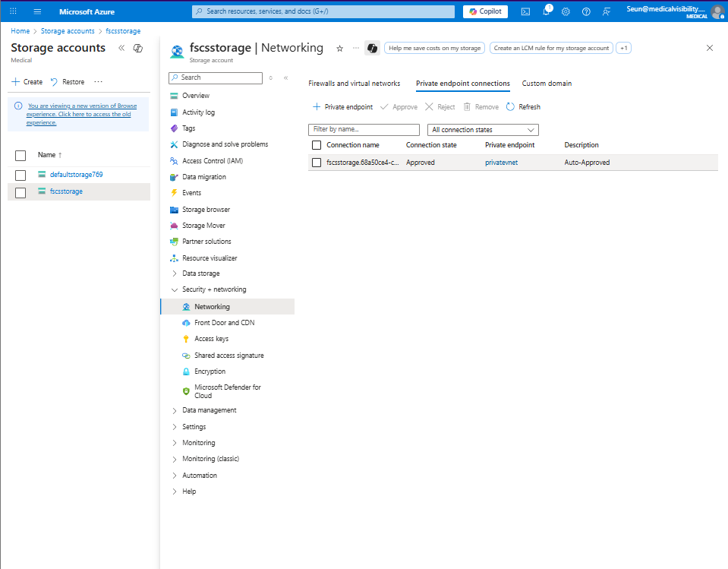Click the Refresh icon button

click(x=523, y=107)
